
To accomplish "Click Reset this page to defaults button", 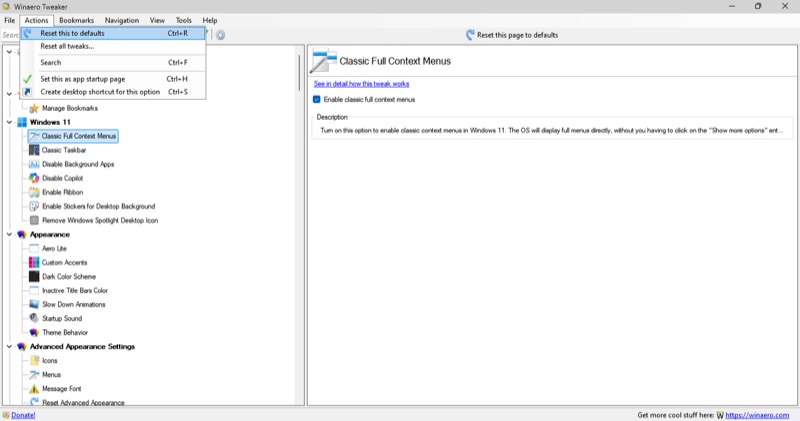I will (512, 35).
